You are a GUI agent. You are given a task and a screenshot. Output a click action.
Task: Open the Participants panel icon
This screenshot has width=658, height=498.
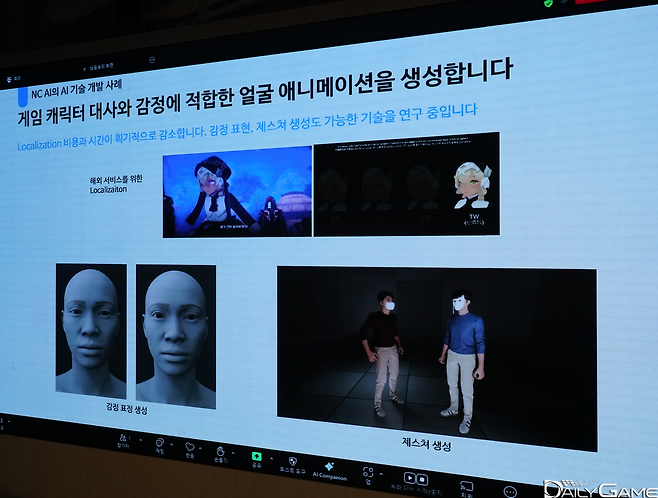(x=124, y=438)
